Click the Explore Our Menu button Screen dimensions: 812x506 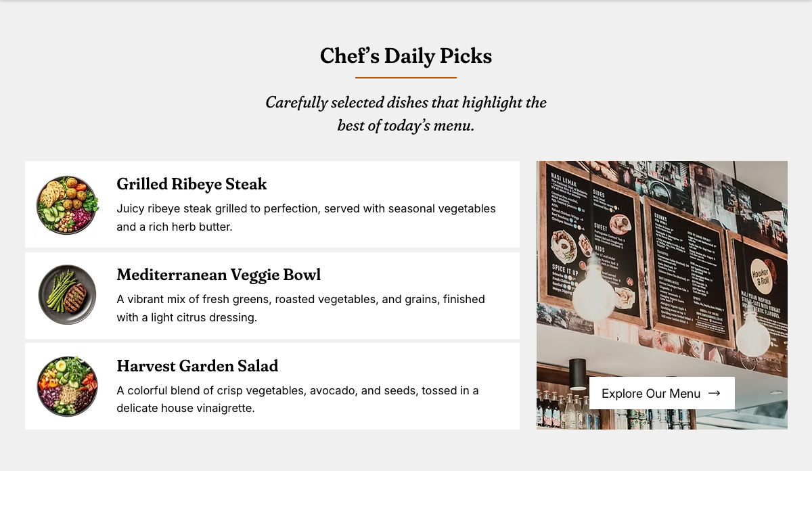coord(662,393)
